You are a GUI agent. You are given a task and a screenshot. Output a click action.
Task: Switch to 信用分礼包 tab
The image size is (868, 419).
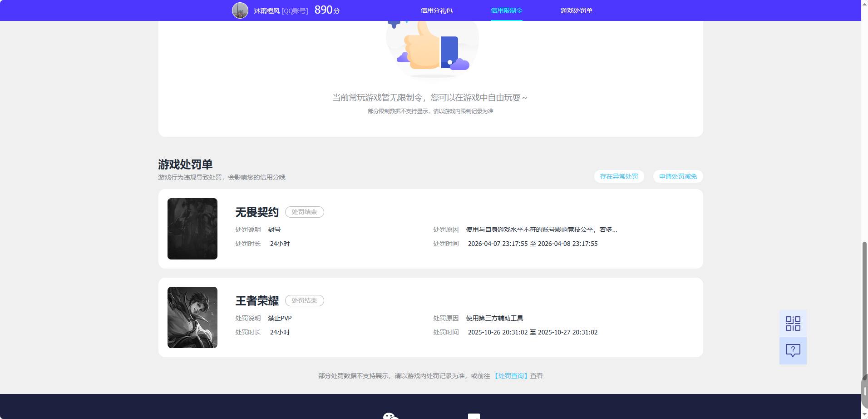coord(436,10)
